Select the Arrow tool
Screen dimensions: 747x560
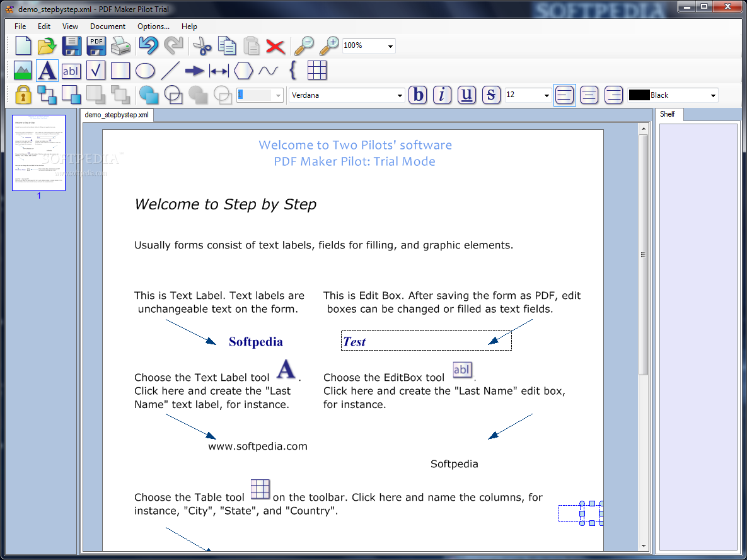tap(194, 71)
